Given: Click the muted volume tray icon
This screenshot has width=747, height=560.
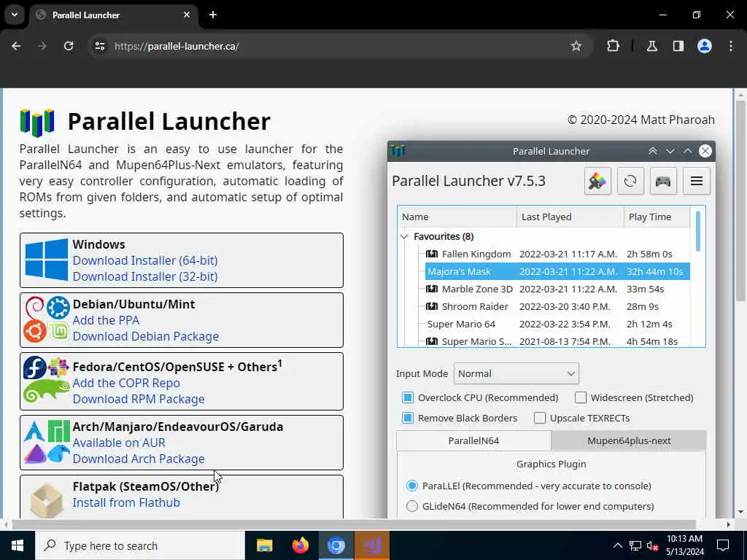Looking at the screenshot, I should [653, 545].
